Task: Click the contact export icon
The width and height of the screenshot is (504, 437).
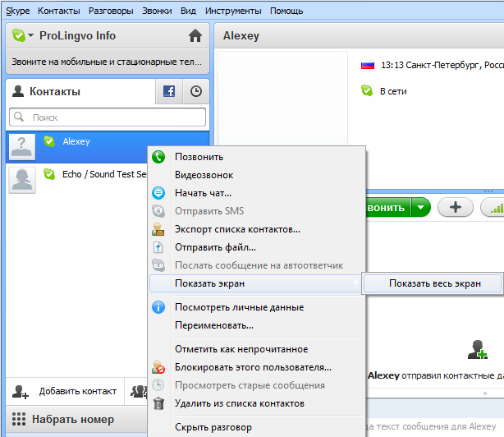Action: [x=158, y=229]
